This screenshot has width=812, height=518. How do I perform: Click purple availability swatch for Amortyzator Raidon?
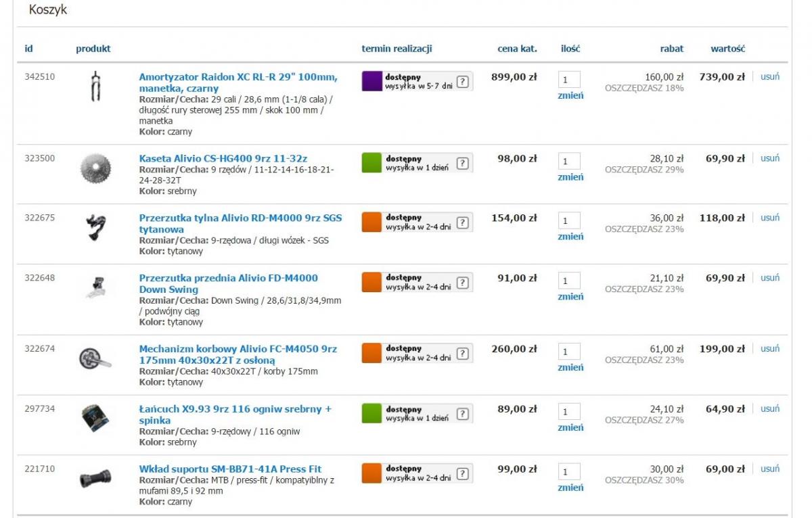[372, 81]
